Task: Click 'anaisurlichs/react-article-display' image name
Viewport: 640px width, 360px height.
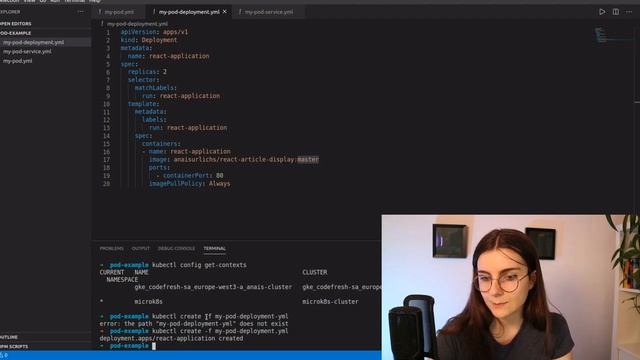Action: point(234,160)
